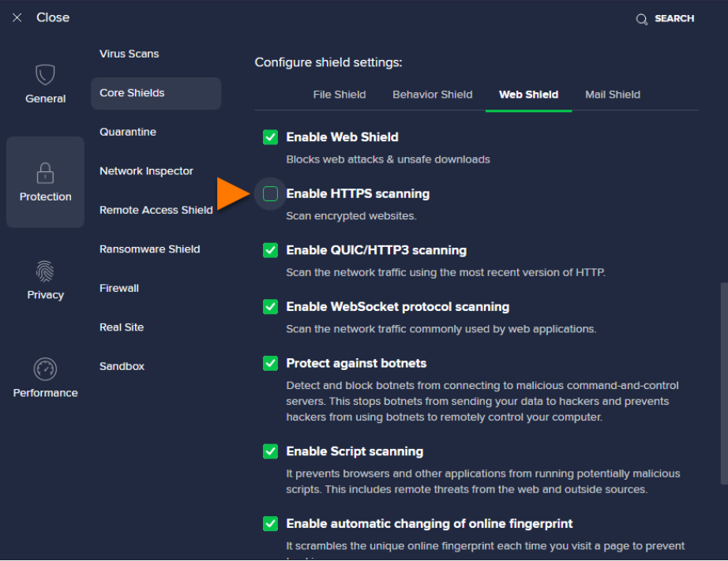Uncheck Enable QUIC/HTTP3 scanning

(x=271, y=250)
